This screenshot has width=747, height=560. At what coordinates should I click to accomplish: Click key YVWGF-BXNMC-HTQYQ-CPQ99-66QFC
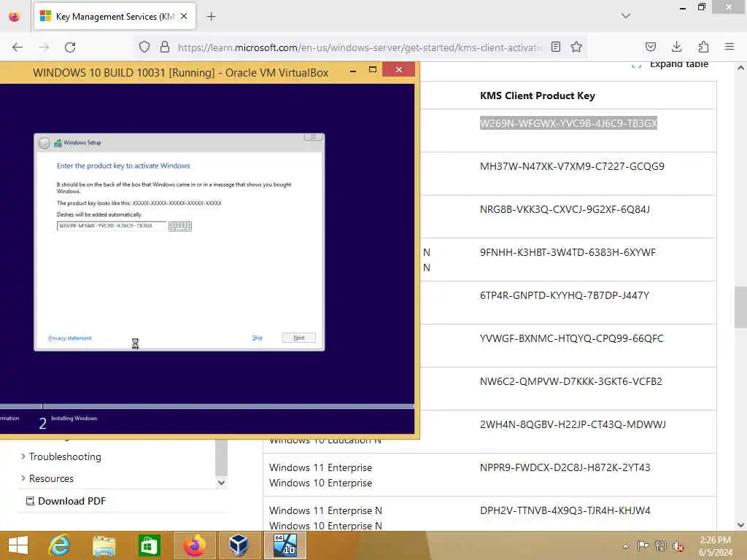[572, 338]
